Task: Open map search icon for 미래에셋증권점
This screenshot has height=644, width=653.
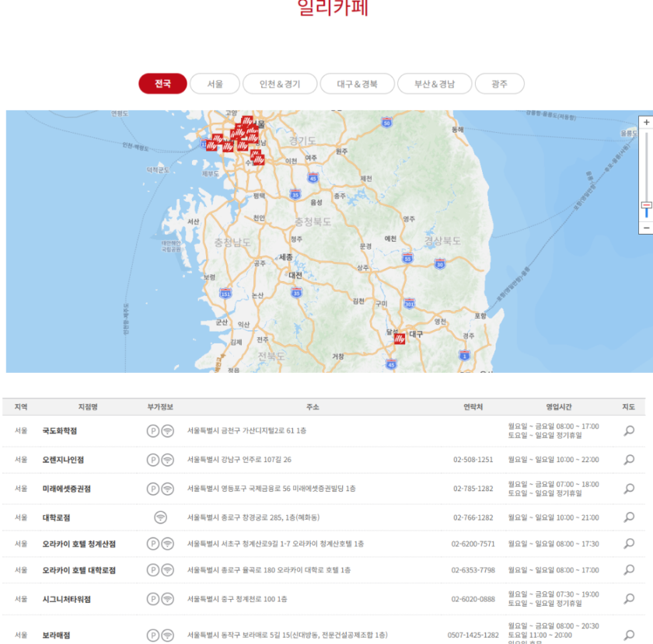Action: (629, 489)
